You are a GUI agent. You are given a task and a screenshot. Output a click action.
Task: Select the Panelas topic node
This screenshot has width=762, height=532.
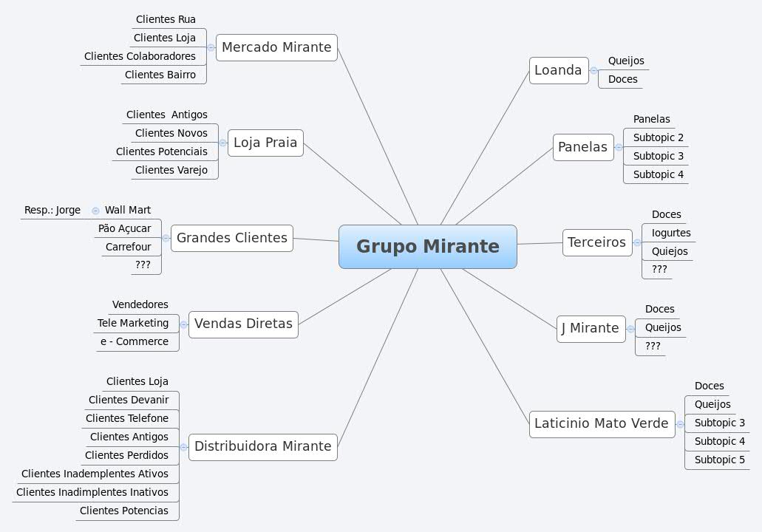[583, 147]
